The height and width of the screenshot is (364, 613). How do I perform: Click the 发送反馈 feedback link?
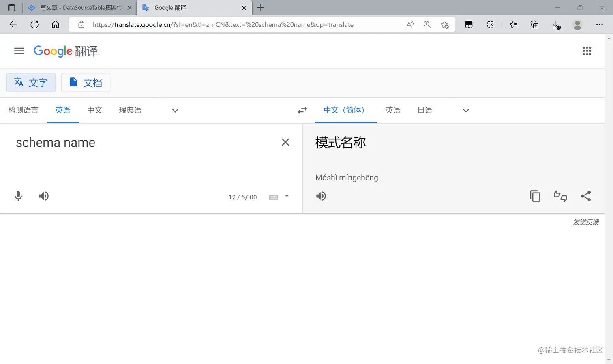point(586,222)
